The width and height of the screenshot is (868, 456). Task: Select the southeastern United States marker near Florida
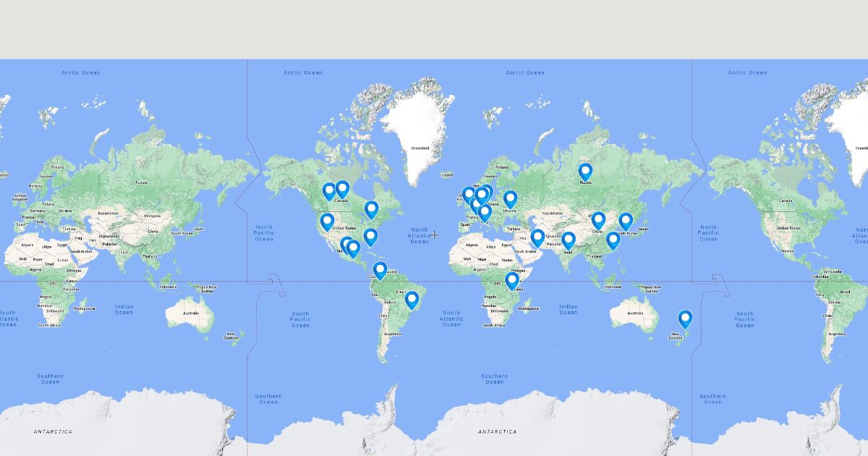(x=370, y=237)
